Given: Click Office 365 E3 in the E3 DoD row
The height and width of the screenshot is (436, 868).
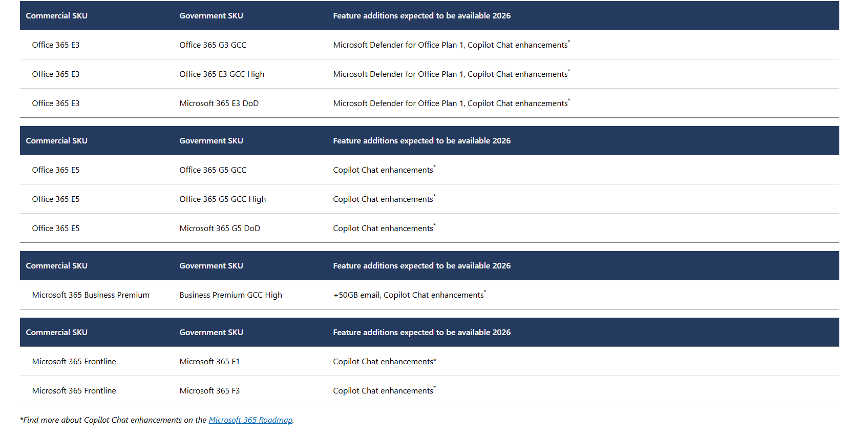Looking at the screenshot, I should (56, 103).
